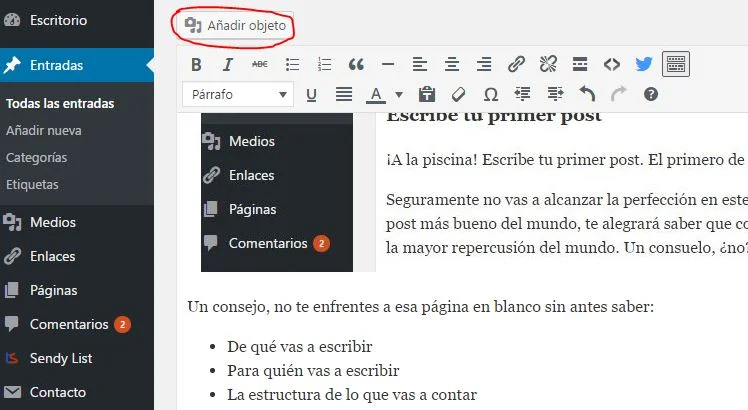Decrease indent

click(523, 95)
